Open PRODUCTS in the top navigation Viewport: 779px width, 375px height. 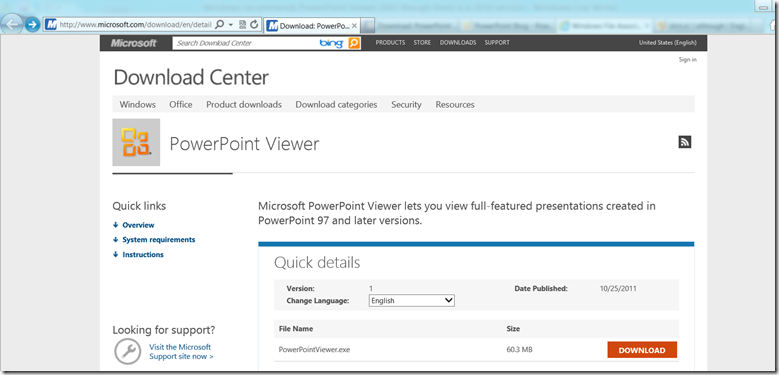pos(390,43)
